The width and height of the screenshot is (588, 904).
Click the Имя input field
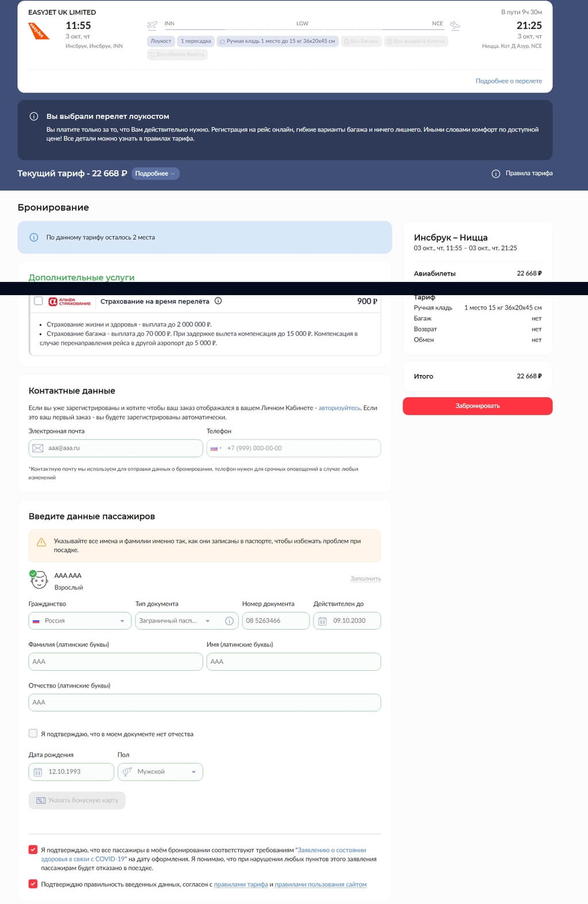coord(293,662)
